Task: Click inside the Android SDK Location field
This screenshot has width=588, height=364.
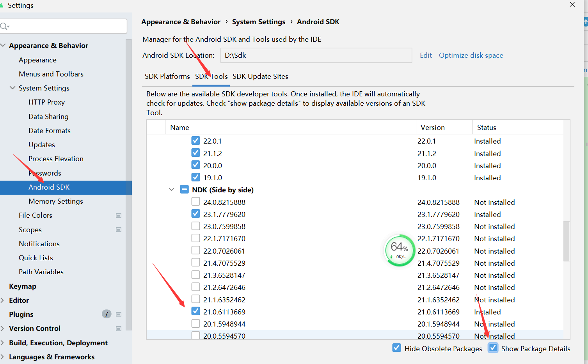Action: pos(316,55)
